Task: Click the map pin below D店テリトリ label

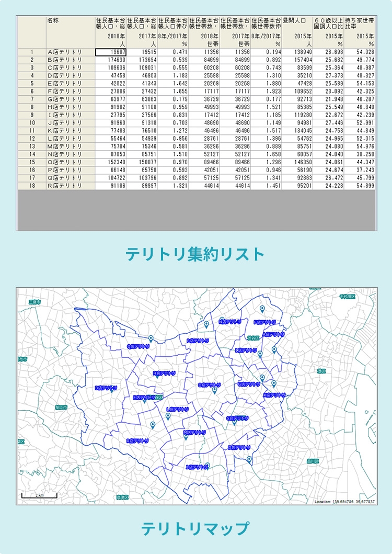Action: click(249, 460)
